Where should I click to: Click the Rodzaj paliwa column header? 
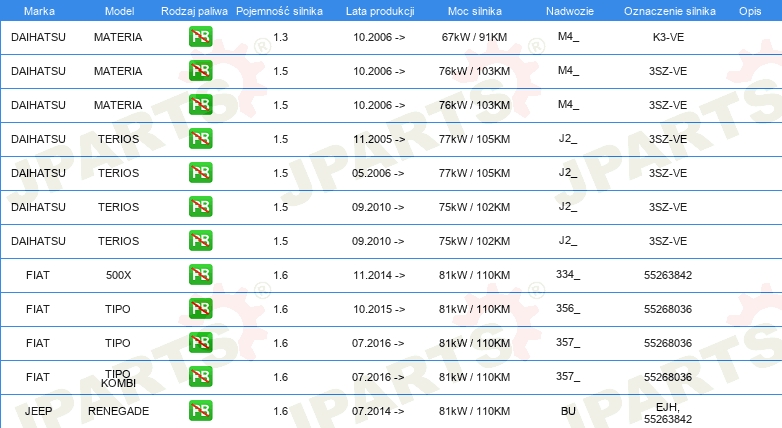click(x=195, y=11)
